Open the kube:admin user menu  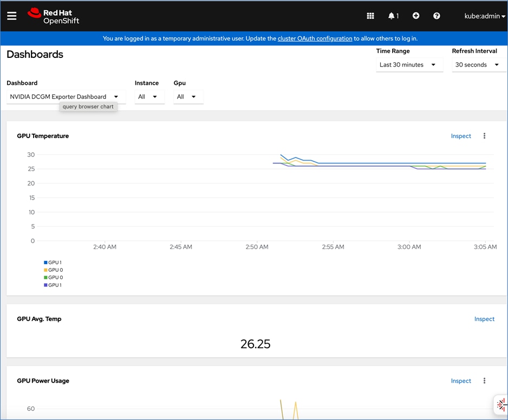(485, 16)
